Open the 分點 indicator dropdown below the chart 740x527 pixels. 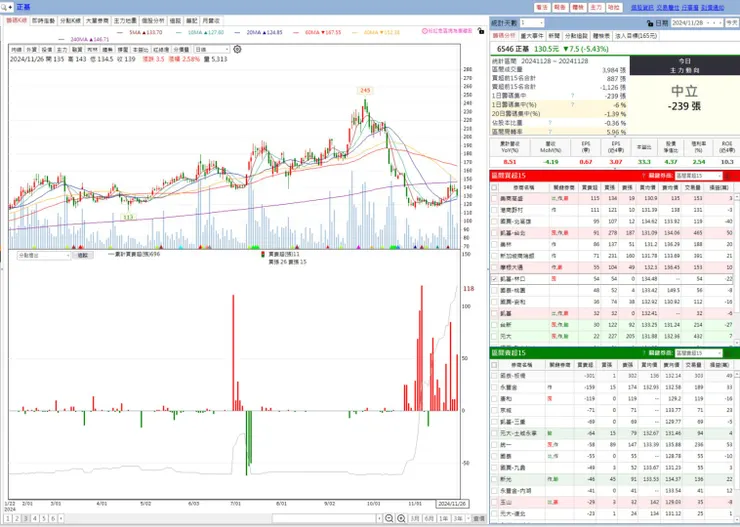pos(44,255)
